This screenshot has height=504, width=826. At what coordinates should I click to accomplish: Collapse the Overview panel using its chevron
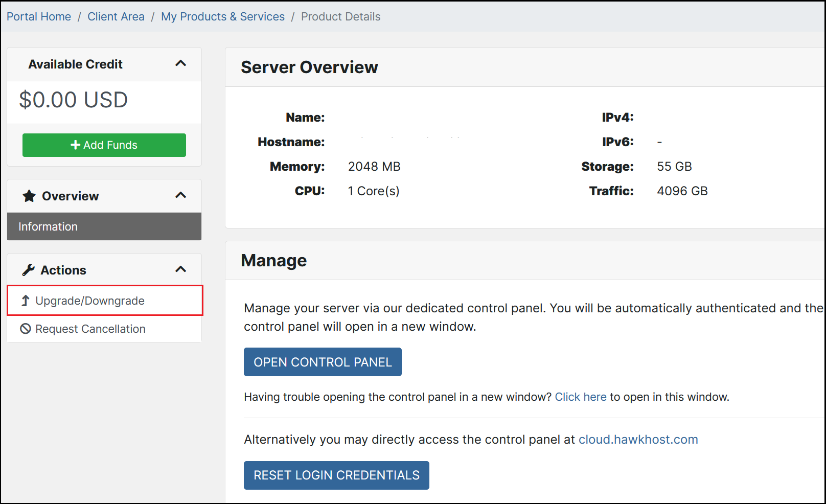180,195
